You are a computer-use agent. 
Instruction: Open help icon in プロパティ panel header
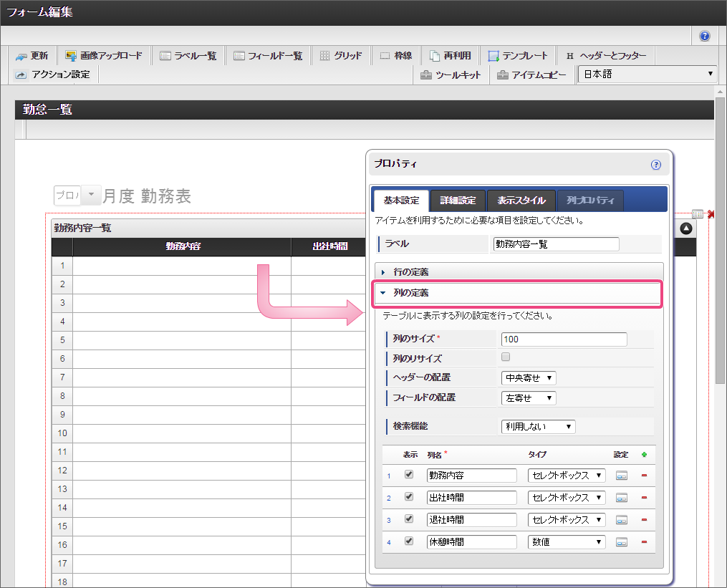[x=655, y=165]
